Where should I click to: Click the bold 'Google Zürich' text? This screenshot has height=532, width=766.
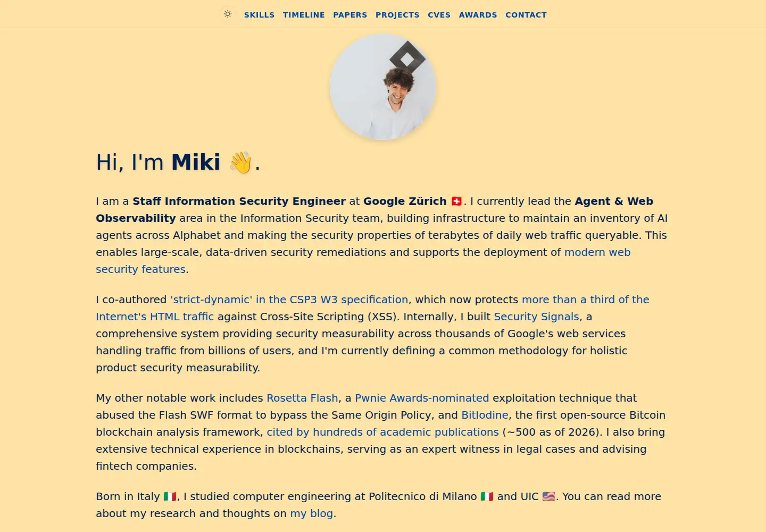point(405,201)
